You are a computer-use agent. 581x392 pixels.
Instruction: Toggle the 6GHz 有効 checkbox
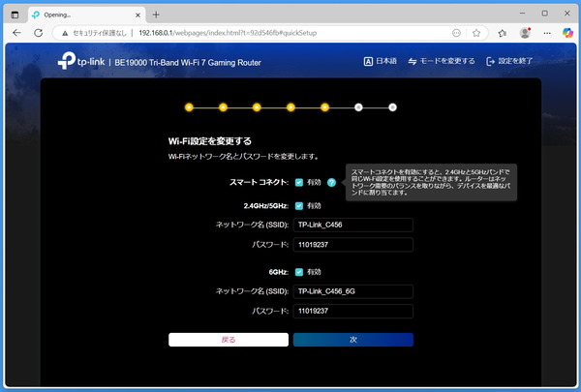click(299, 272)
